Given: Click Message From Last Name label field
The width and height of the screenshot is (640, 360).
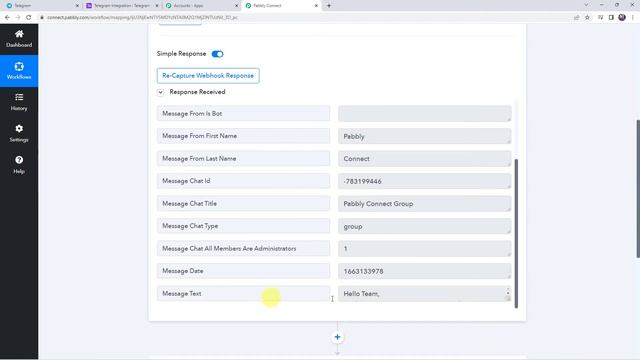Looking at the screenshot, I should [243, 158].
